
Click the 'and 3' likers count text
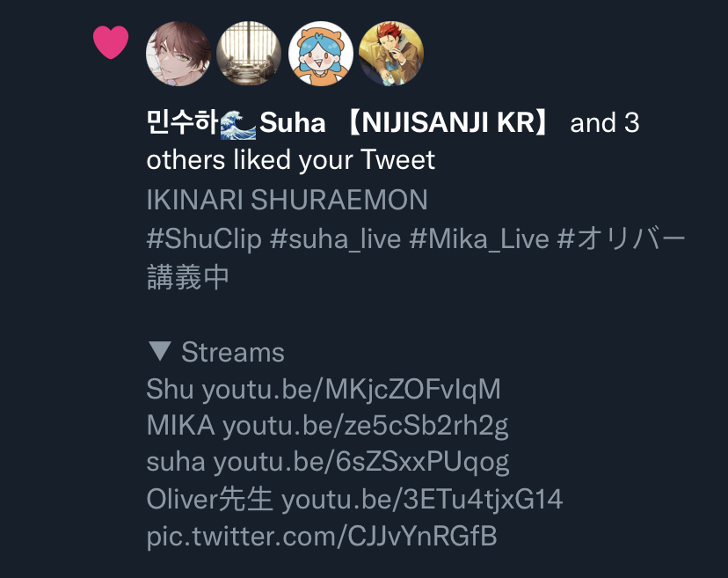(x=605, y=123)
